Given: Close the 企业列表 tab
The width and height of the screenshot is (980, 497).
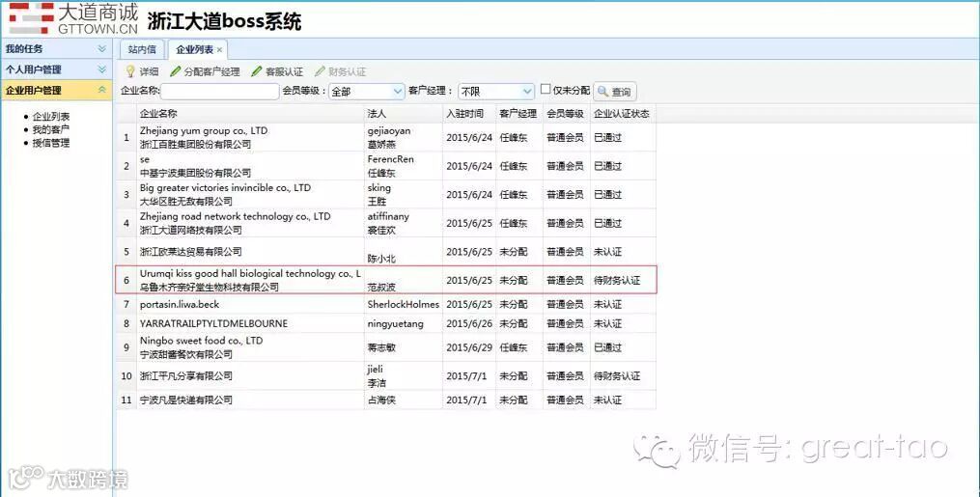Looking at the screenshot, I should [x=219, y=50].
